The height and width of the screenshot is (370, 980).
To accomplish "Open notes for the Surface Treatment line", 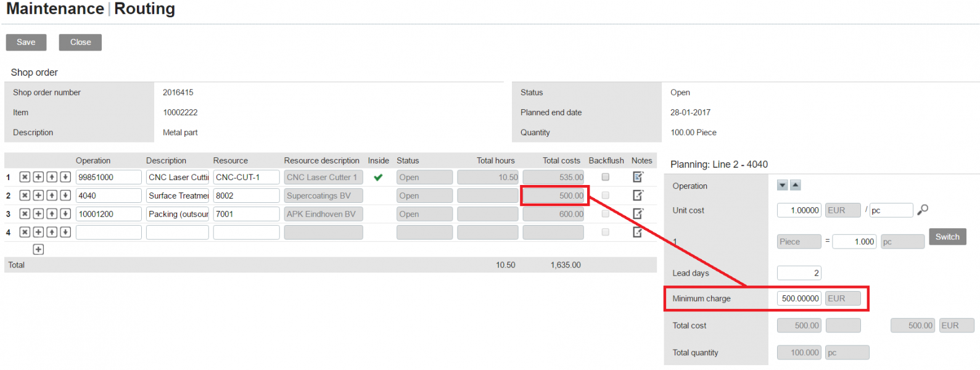I will pos(638,195).
